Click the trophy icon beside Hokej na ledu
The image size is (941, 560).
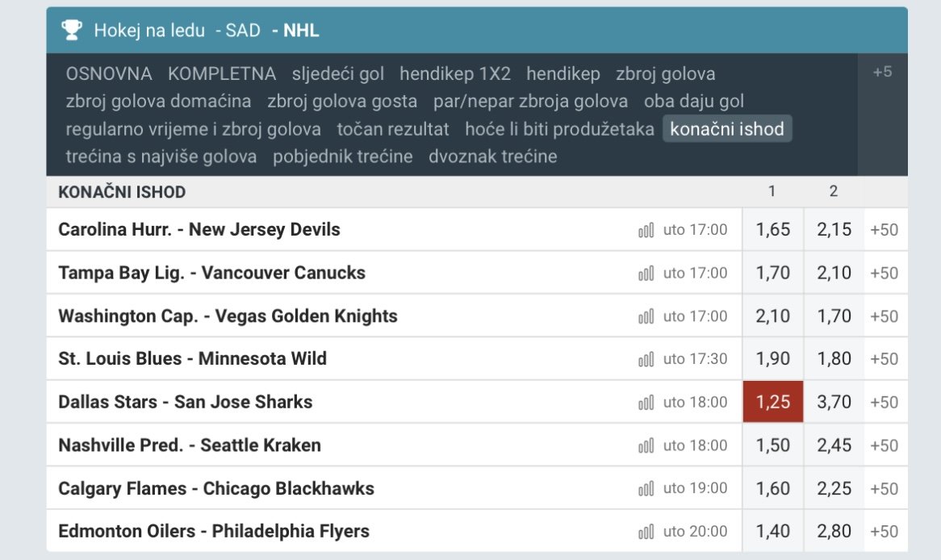pyautogui.click(x=72, y=31)
